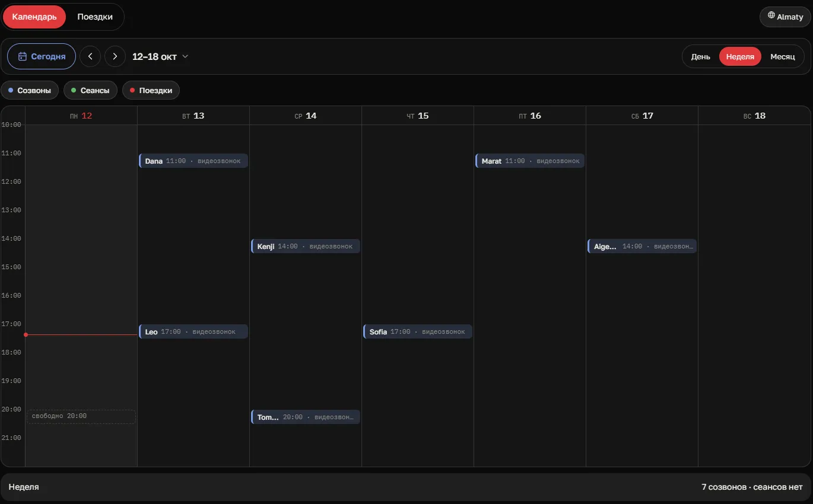
Task: Open Sofia 17:00 video call event
Action: tap(418, 331)
